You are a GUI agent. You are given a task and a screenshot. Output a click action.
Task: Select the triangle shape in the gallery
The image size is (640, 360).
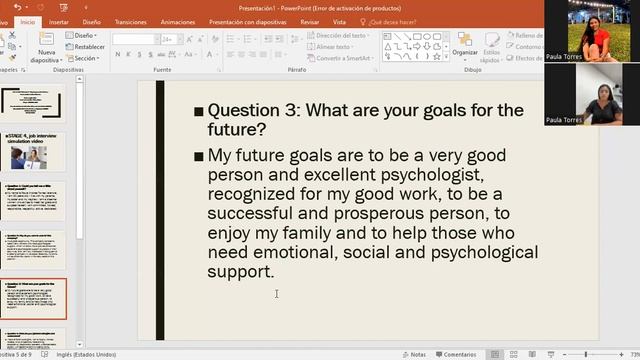click(x=387, y=47)
